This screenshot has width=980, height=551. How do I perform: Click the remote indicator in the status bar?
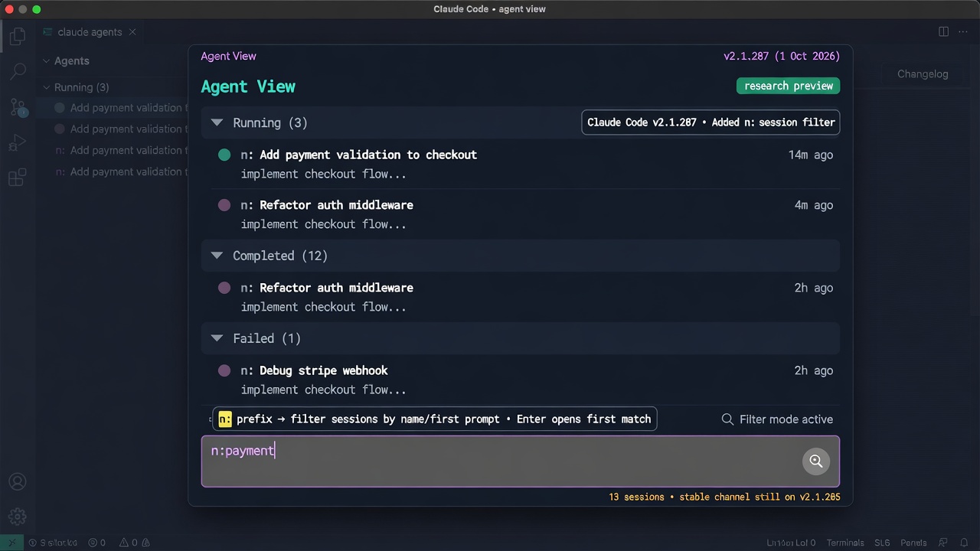[11, 543]
